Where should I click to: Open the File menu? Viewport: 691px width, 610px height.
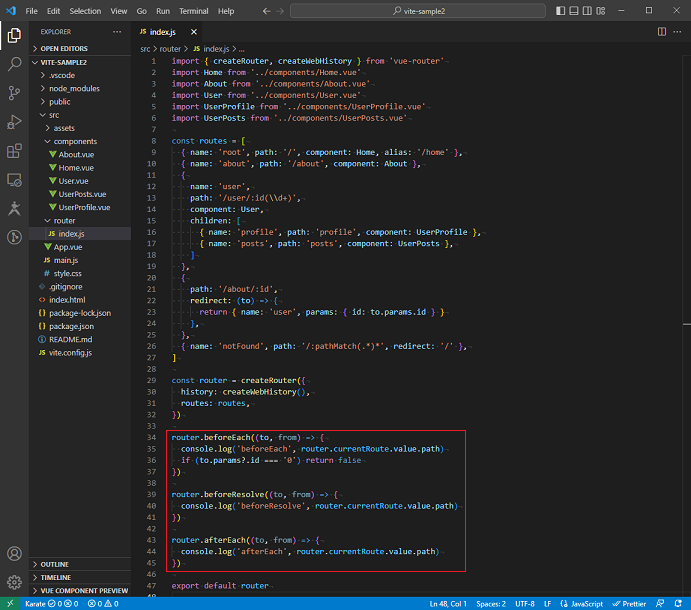click(31, 11)
